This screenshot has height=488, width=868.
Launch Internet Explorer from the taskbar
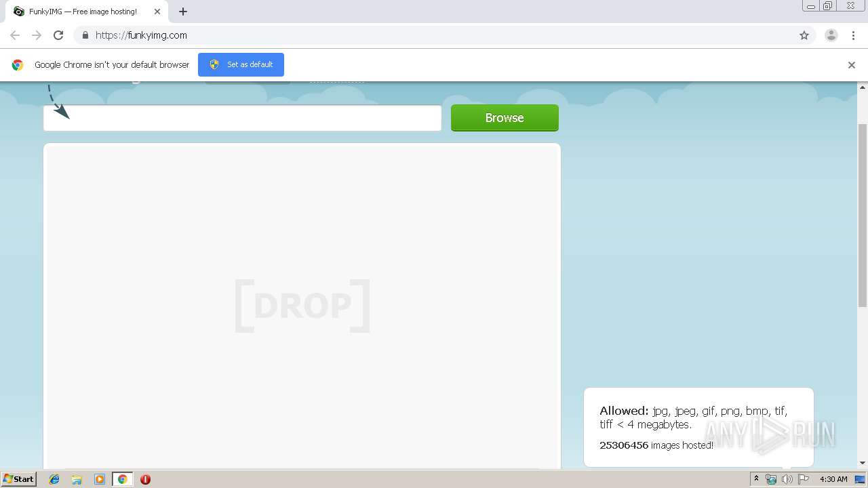coord(54,479)
